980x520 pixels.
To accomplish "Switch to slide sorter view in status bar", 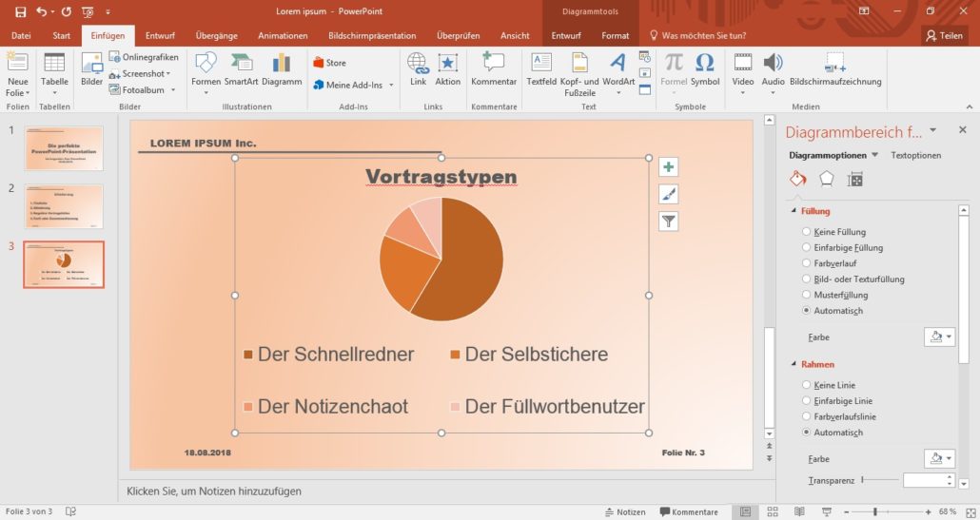I will pos(773,511).
